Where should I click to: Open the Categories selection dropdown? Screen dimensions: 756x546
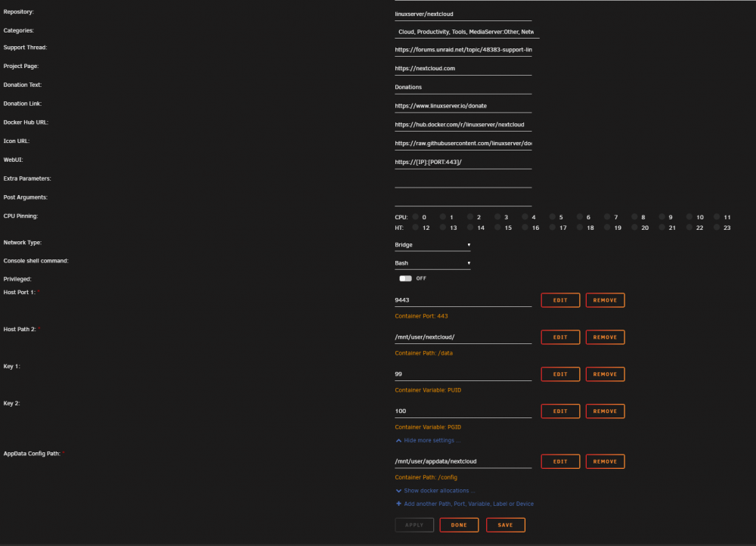click(466, 32)
